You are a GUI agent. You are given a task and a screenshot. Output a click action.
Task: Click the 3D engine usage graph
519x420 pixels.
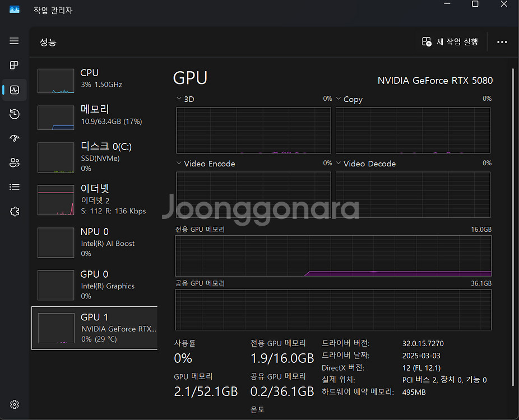253,130
